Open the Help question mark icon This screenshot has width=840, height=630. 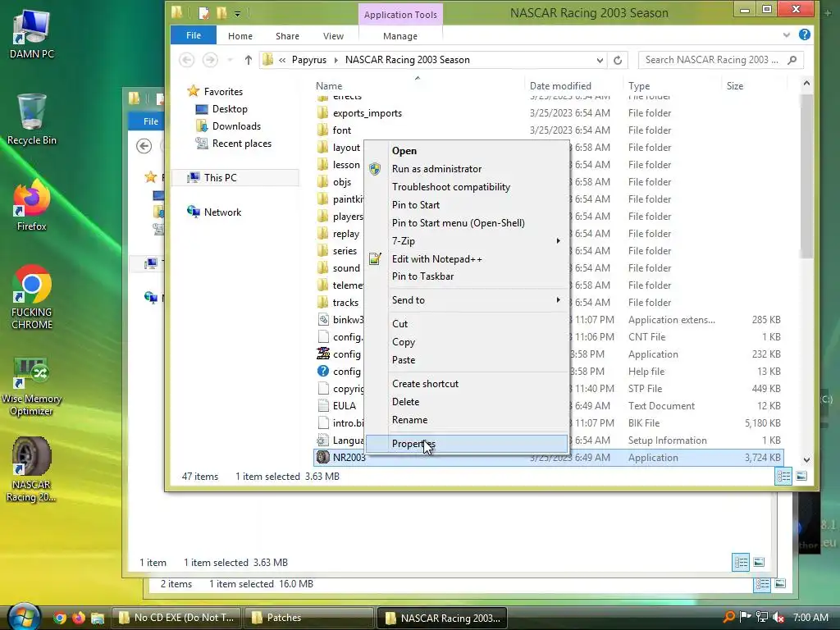pos(804,34)
